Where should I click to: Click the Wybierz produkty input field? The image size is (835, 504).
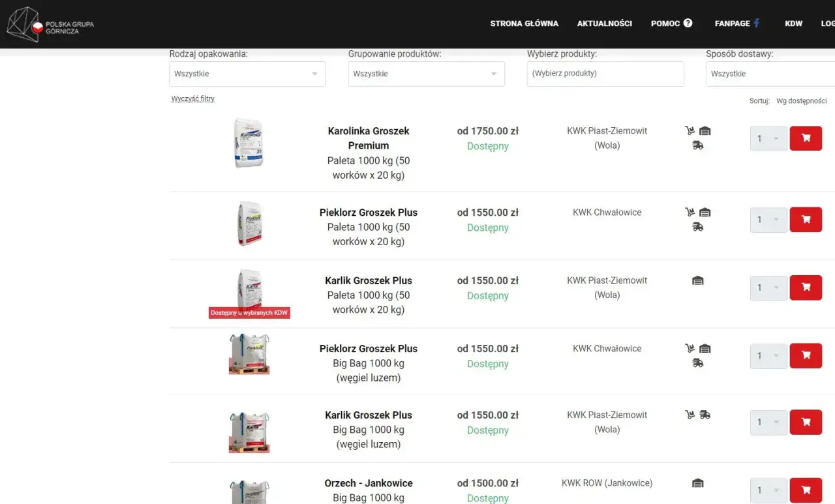coord(605,74)
